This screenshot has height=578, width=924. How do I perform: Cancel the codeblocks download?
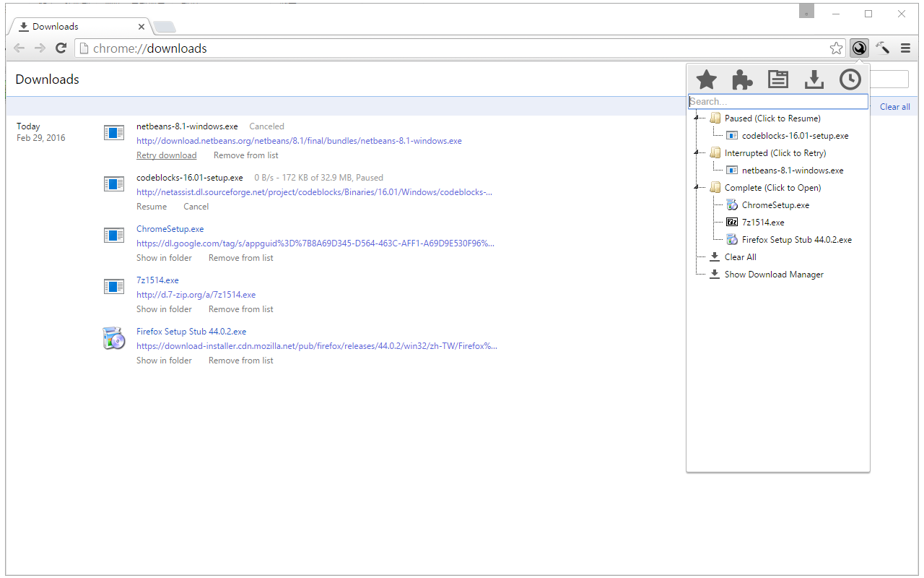click(x=196, y=207)
